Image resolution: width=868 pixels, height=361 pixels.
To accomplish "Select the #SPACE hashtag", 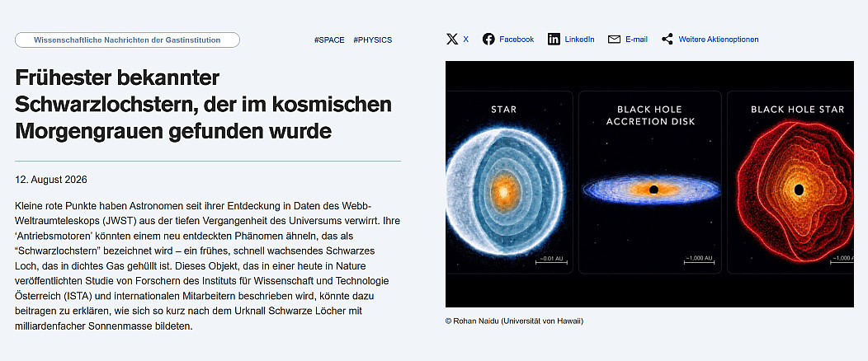I will (329, 40).
